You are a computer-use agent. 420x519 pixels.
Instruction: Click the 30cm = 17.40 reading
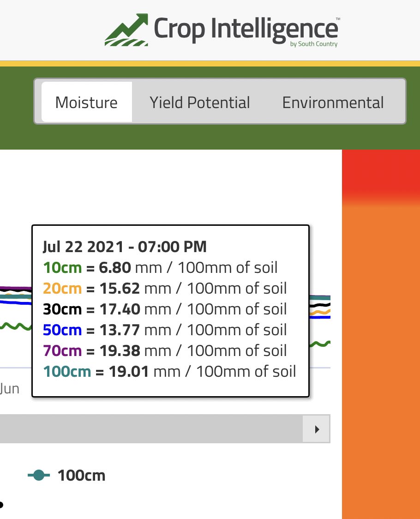tap(165, 309)
